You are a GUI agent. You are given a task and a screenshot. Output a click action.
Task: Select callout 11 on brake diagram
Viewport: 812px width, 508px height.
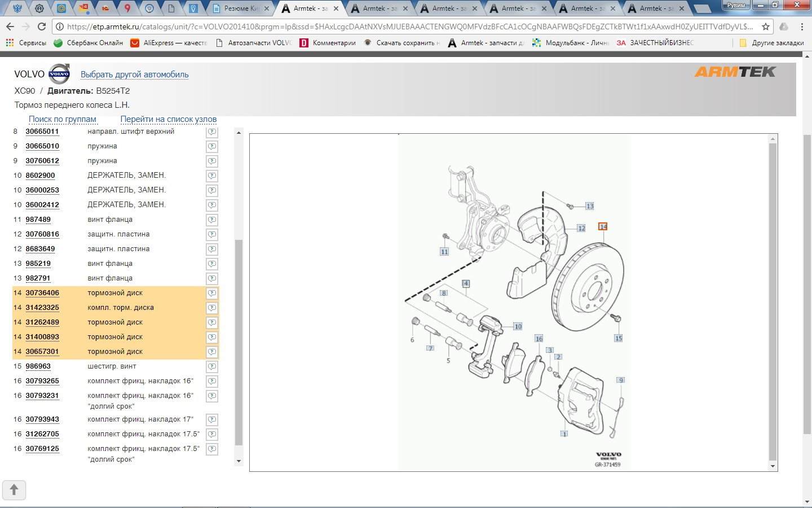click(444, 252)
